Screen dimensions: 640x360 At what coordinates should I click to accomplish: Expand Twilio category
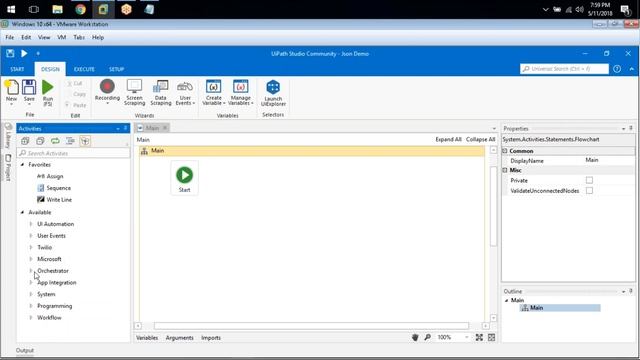tap(31, 247)
